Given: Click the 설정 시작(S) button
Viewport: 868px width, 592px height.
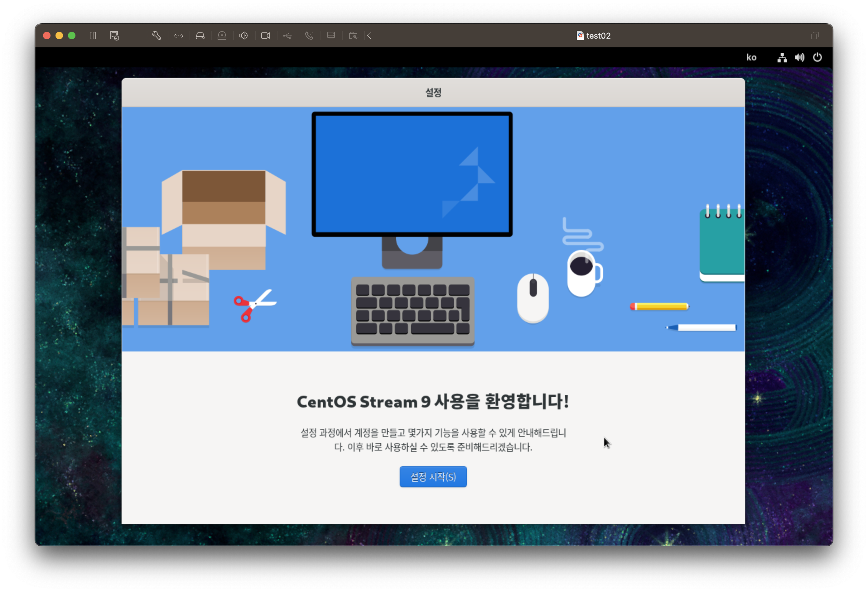Looking at the screenshot, I should point(433,477).
